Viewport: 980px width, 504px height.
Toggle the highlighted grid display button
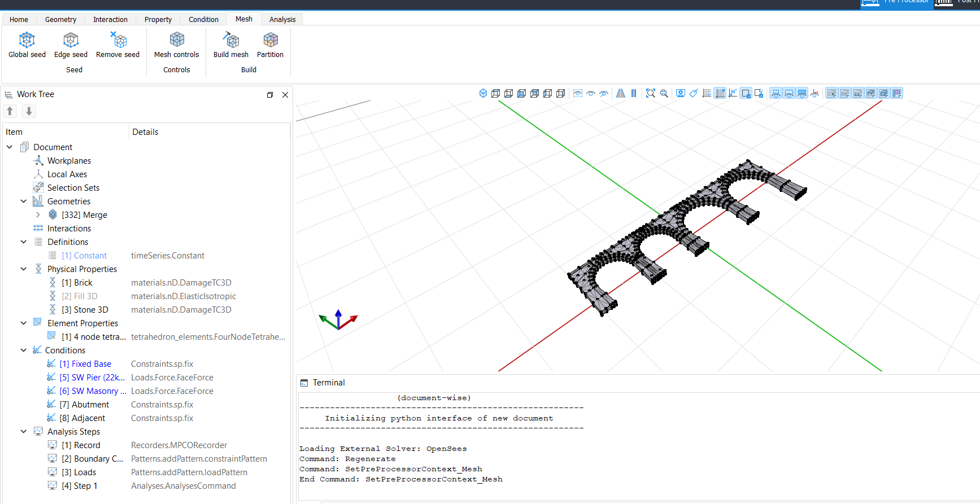tap(720, 93)
